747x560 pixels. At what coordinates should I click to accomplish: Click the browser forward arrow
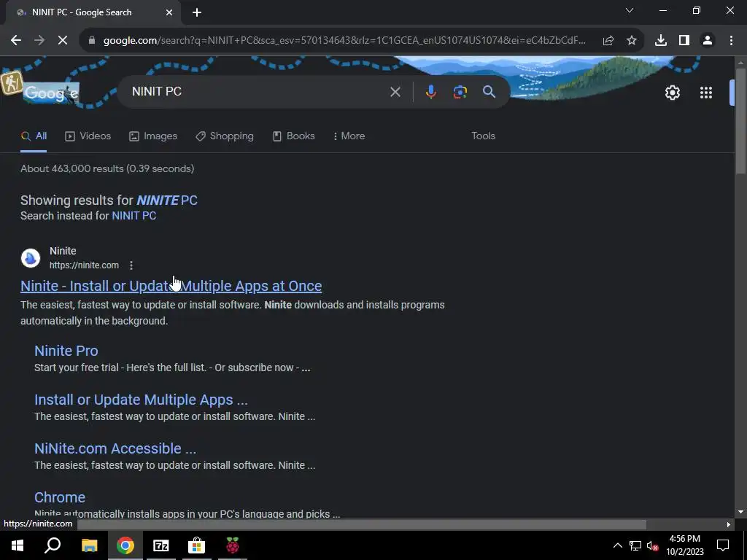click(39, 41)
